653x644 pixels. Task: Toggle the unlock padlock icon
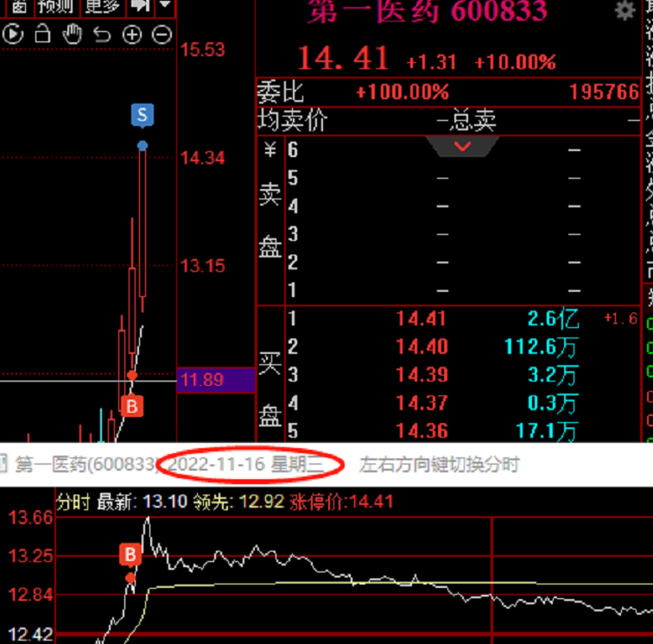click(x=42, y=35)
